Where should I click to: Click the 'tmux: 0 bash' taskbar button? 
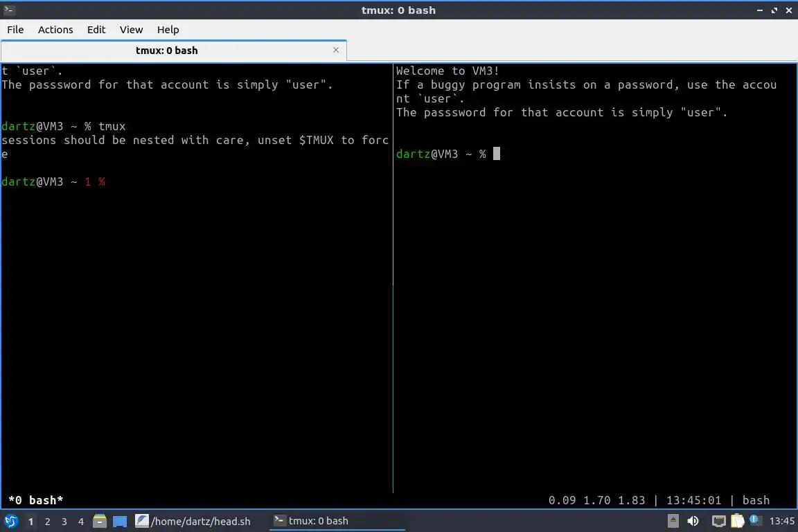tap(337, 522)
